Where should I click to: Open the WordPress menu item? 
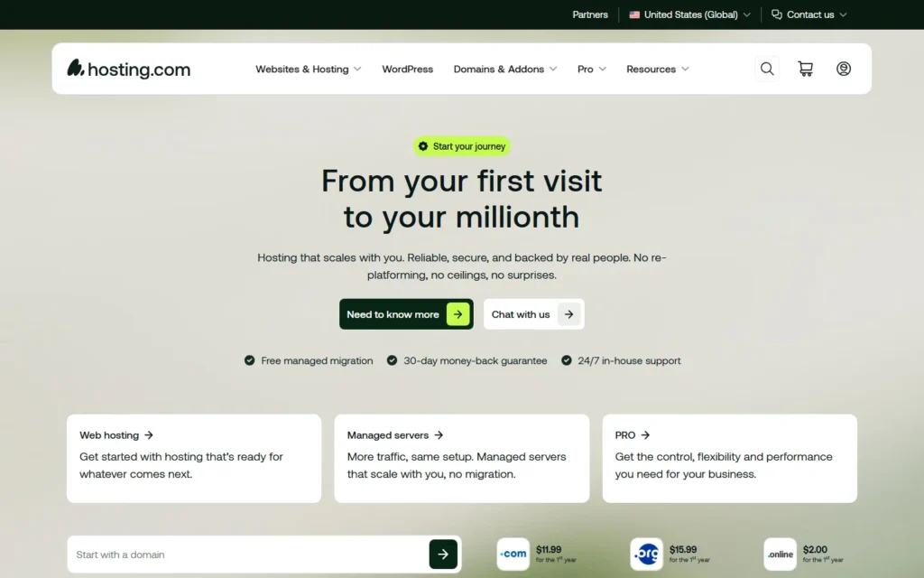pyautogui.click(x=407, y=69)
